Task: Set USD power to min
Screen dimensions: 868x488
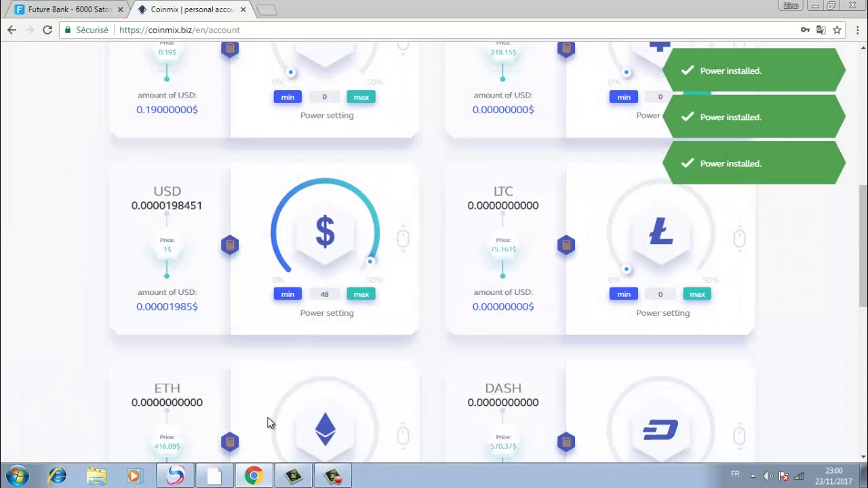Action: coord(288,294)
